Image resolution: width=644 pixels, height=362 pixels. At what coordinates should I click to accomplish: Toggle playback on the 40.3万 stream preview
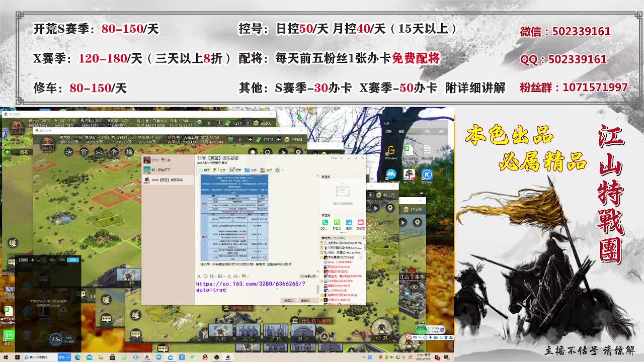375,208
